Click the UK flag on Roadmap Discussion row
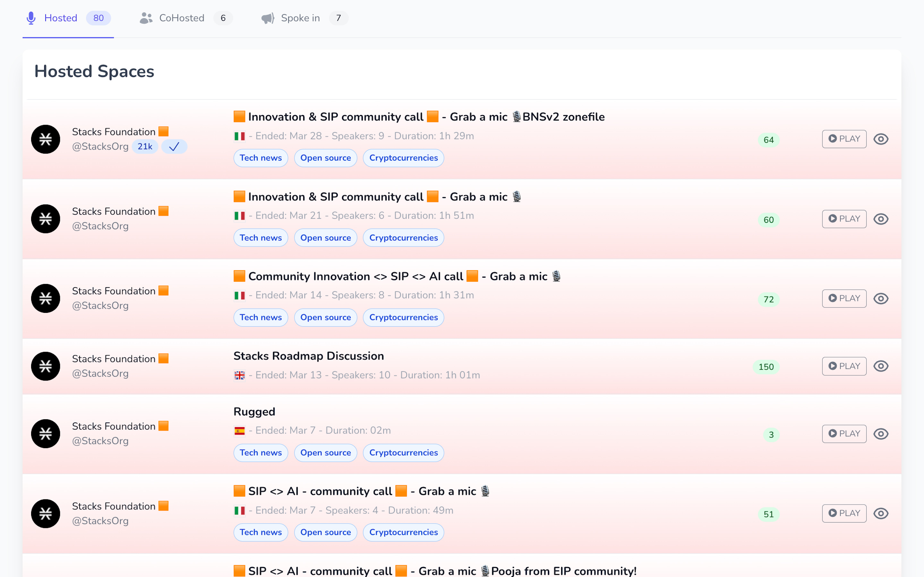This screenshot has width=924, height=577. coord(239,375)
